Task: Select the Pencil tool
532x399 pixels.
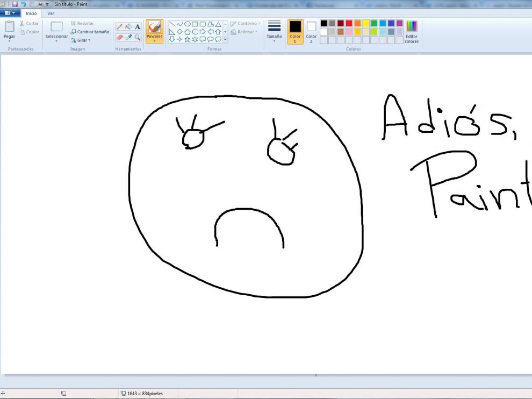Action: click(x=119, y=26)
